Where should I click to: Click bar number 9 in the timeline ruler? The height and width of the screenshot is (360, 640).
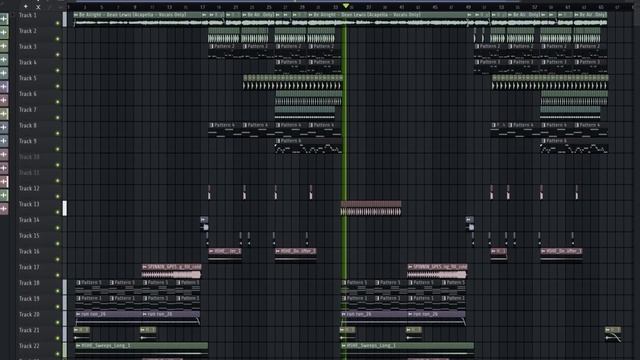[135, 7]
